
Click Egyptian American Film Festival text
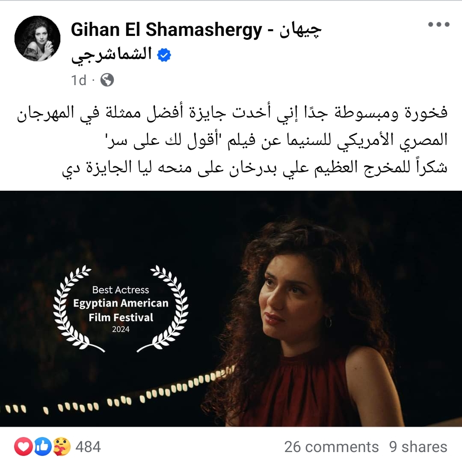[121, 310]
